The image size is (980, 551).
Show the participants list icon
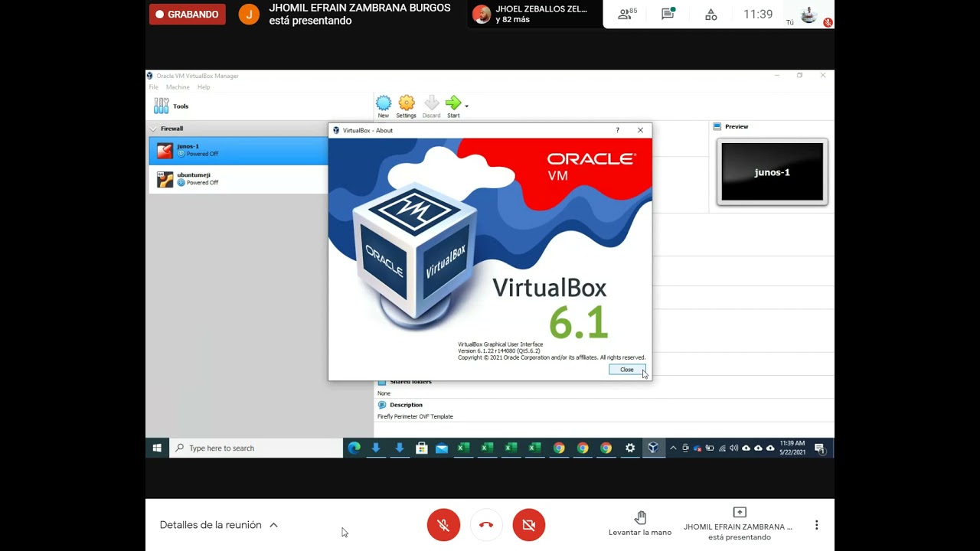[x=627, y=14]
